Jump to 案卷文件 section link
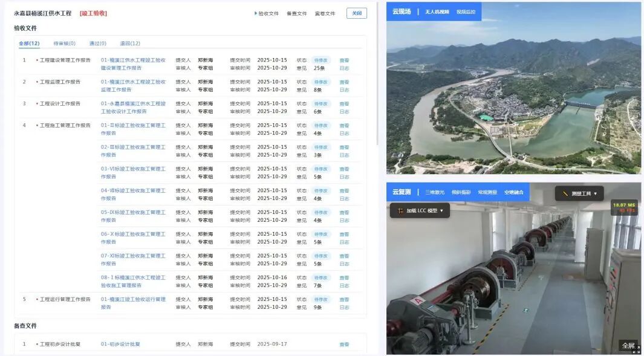Screen dimensions: 644x356 tap(325, 13)
